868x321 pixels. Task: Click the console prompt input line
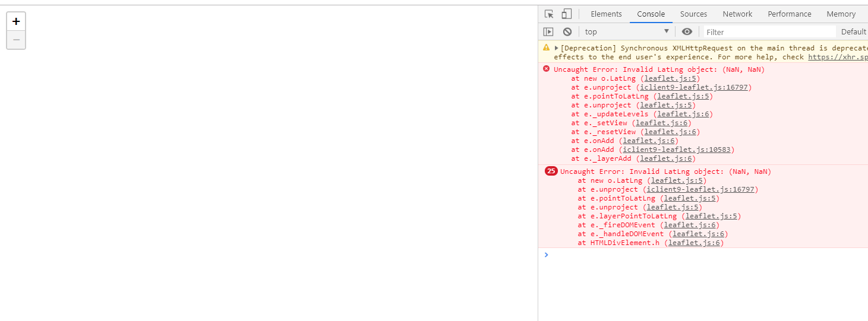701,255
